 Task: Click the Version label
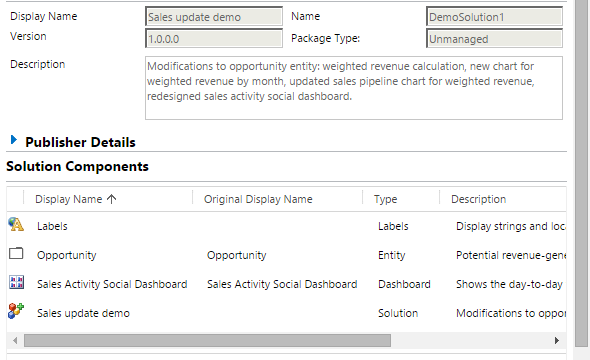[28, 36]
